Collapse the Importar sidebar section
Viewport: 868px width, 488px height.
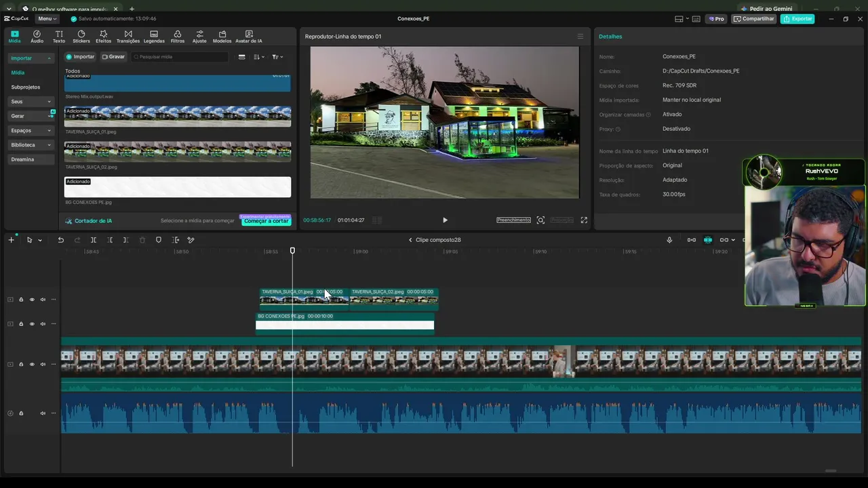click(x=31, y=58)
